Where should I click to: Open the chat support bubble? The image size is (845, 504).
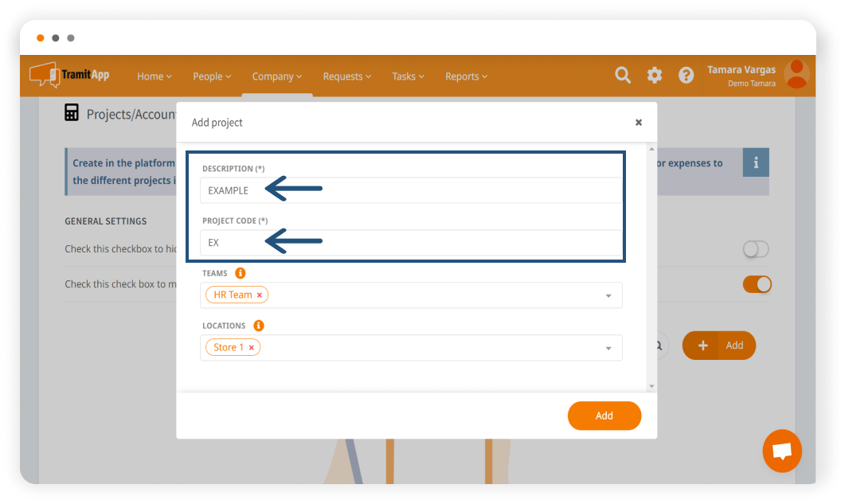781,451
